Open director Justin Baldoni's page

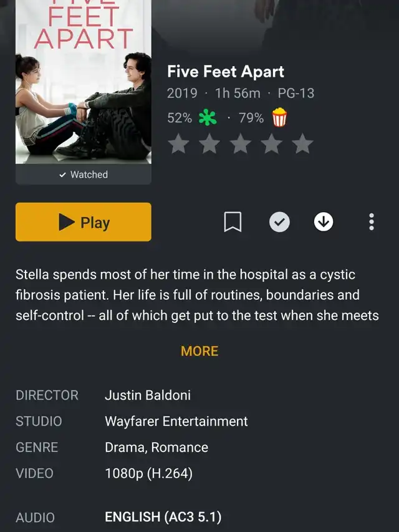click(148, 395)
